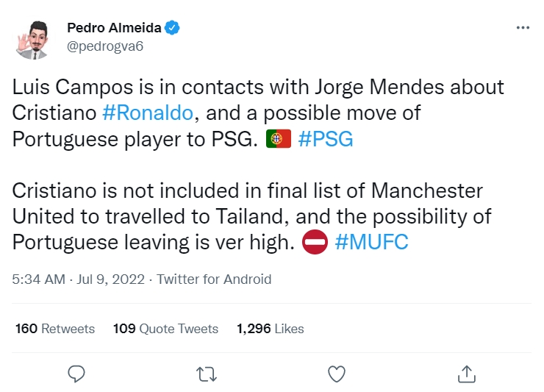The image size is (544, 392).
Task: Click the Pedro Almeida display name
Action: tap(114, 28)
